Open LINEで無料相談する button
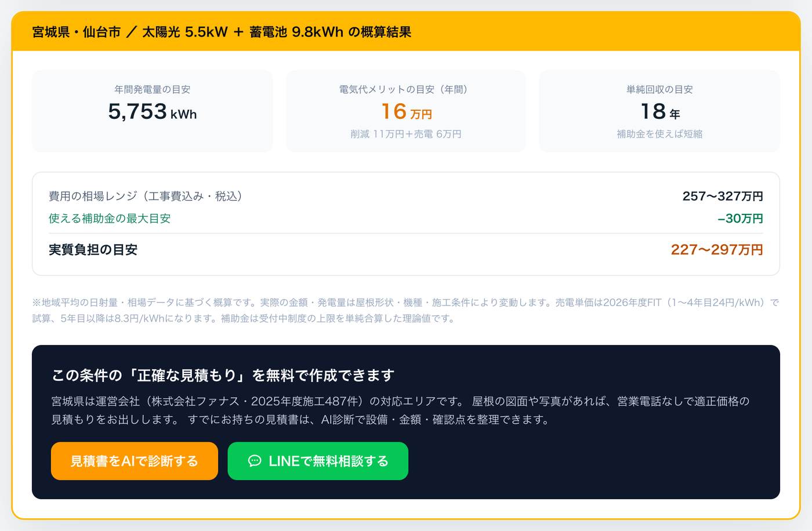This screenshot has width=812, height=531. pyautogui.click(x=318, y=461)
